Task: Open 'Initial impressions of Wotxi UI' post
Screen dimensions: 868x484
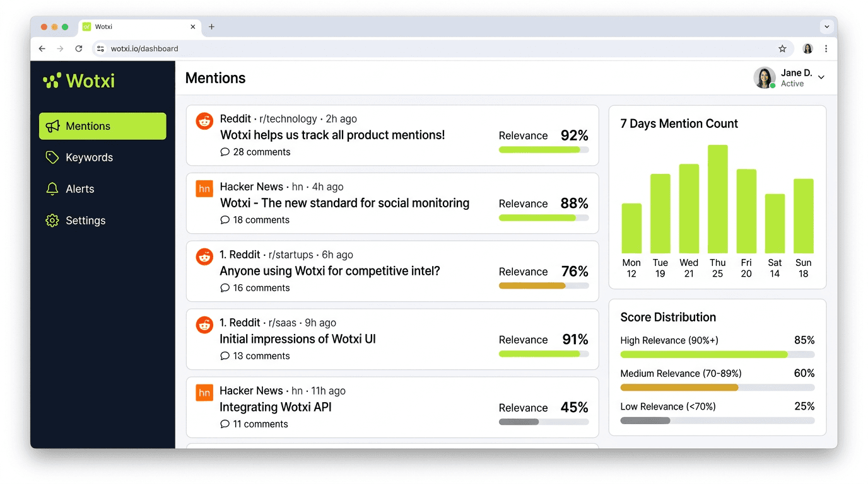Action: pos(298,339)
